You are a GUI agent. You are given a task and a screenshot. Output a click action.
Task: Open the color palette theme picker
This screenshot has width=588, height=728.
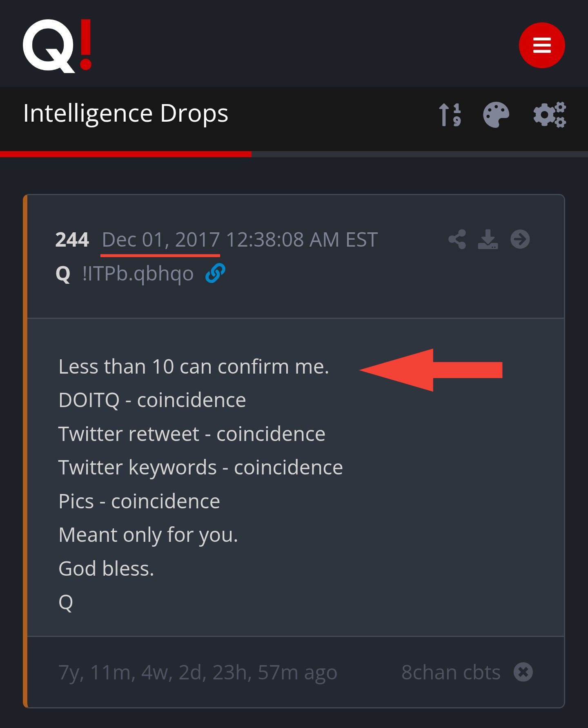(496, 115)
